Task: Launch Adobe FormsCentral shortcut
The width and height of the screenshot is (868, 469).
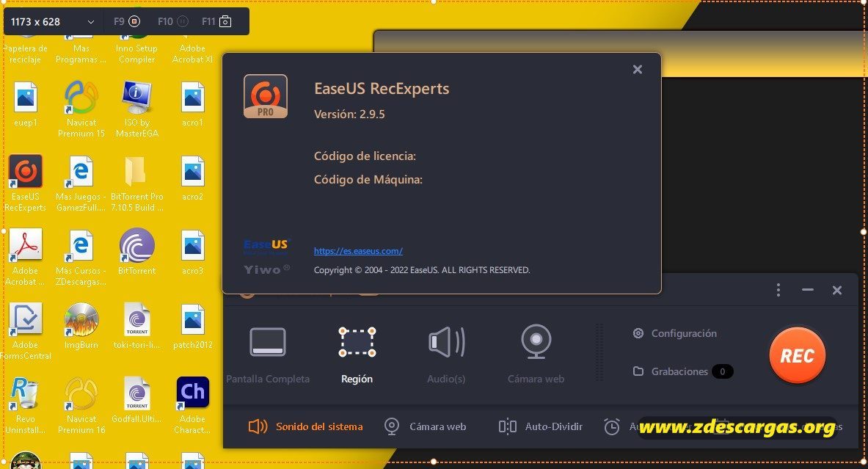Action: tap(26, 331)
